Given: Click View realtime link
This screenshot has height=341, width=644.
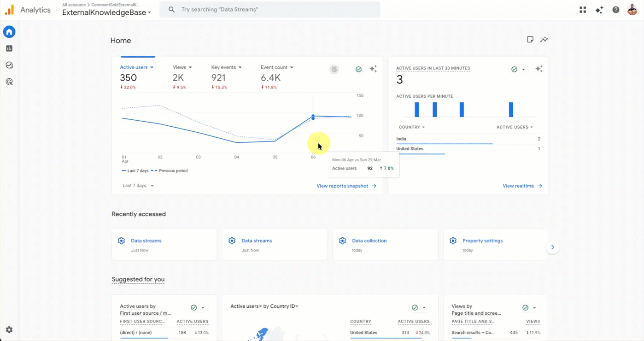Looking at the screenshot, I should point(522,186).
